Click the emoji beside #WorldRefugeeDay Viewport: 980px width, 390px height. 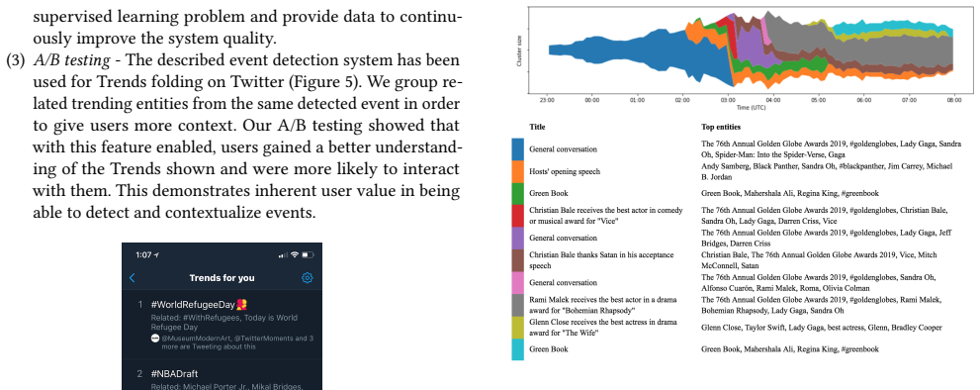coord(240,305)
